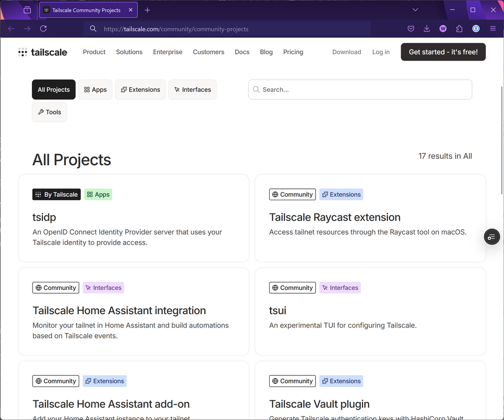Open the Tailscale Raycast extension project
Viewport: 504px width, 420px height.
[335, 217]
